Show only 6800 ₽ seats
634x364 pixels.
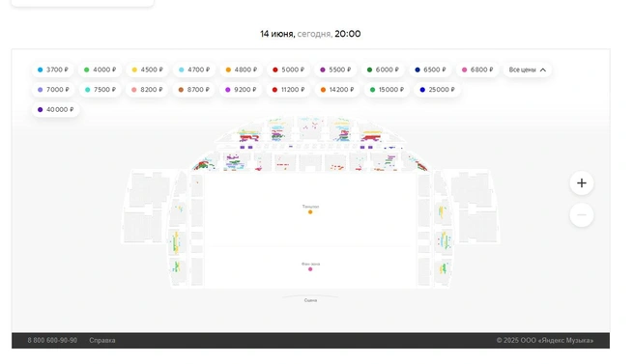coord(477,70)
